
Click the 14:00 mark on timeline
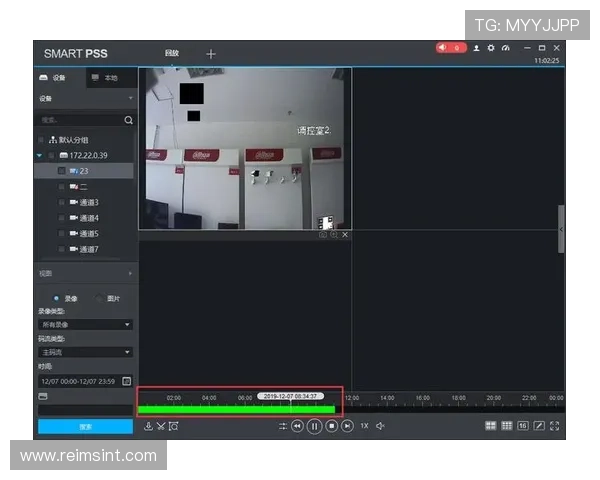pos(387,398)
